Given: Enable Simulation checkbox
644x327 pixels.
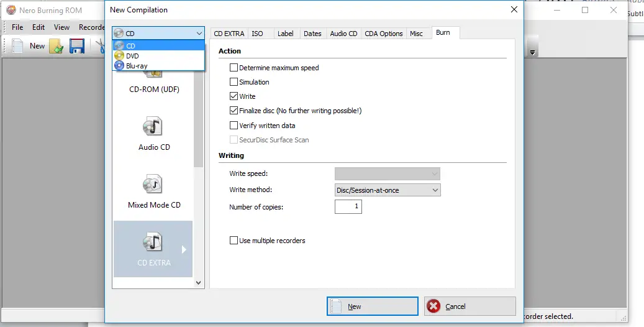Looking at the screenshot, I should point(234,82).
